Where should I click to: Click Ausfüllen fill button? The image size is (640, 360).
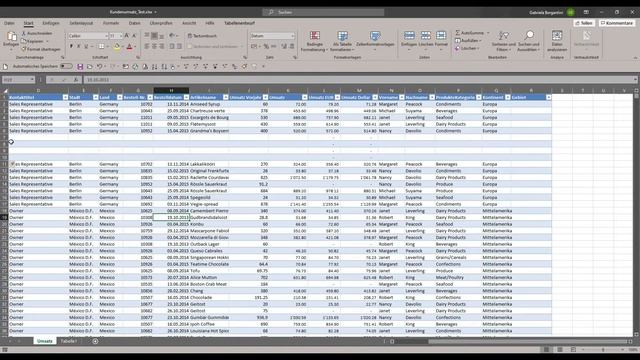click(x=468, y=40)
